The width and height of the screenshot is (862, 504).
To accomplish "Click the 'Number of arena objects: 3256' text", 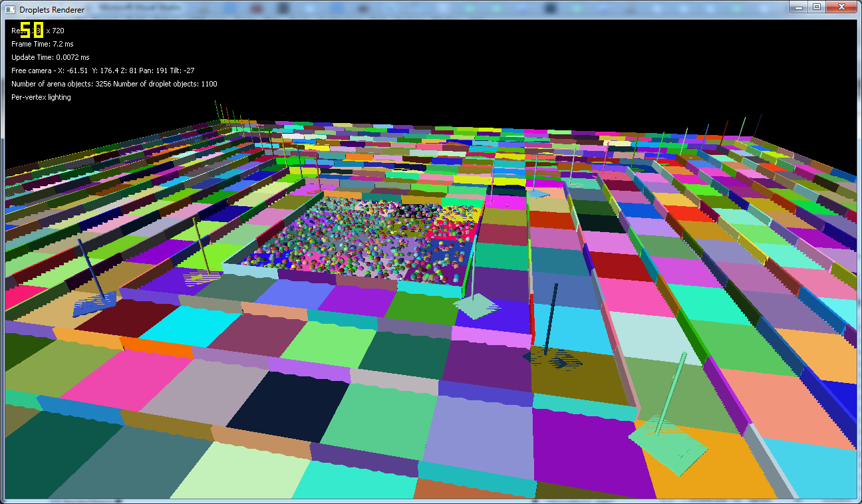I will point(61,84).
